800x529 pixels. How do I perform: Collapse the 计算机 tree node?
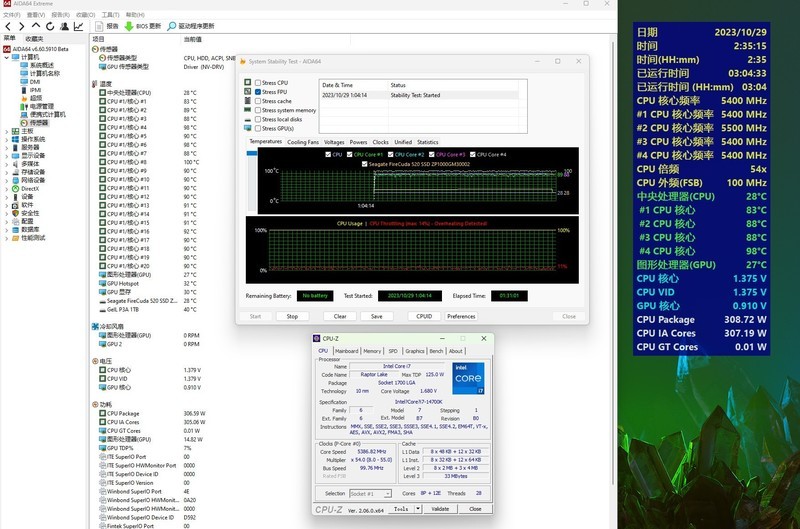[x=7, y=57]
